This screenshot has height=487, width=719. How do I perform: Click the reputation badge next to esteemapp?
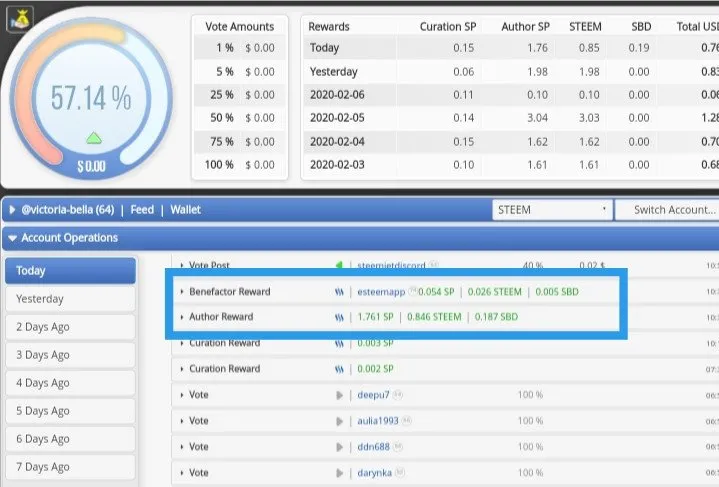413,291
